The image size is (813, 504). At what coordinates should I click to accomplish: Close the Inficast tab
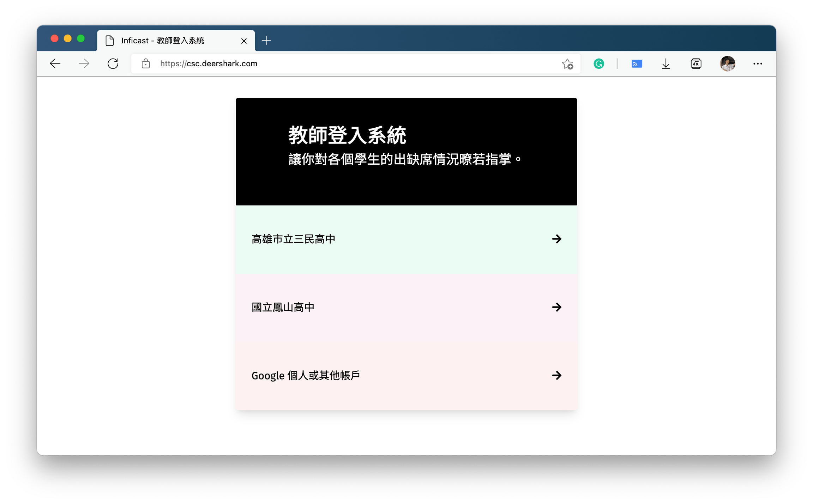244,41
